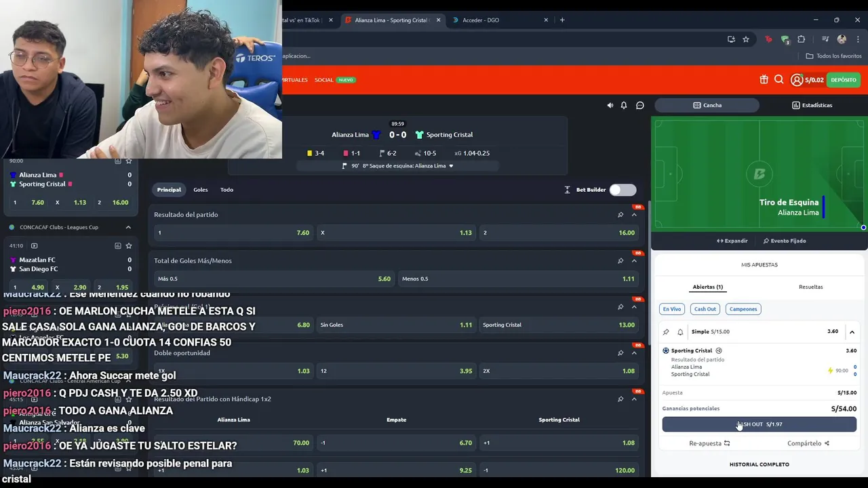Click the match notifications bell icon
868x488 pixels.
coord(624,105)
